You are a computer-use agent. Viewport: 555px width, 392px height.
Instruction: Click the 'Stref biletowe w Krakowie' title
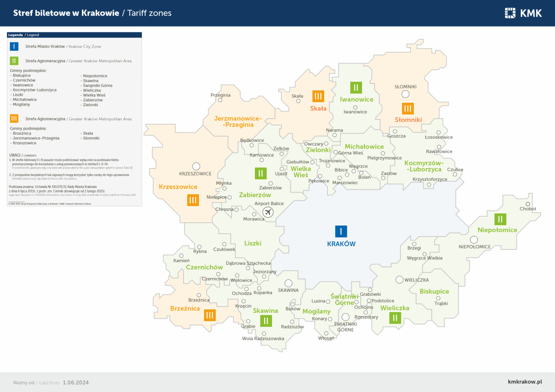coord(66,13)
